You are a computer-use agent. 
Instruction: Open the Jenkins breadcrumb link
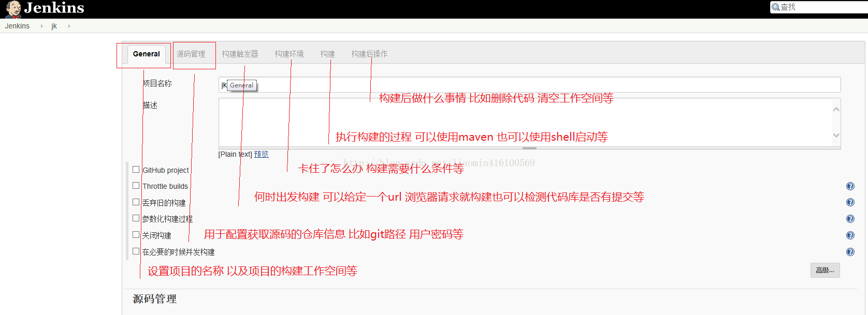pyautogui.click(x=17, y=26)
